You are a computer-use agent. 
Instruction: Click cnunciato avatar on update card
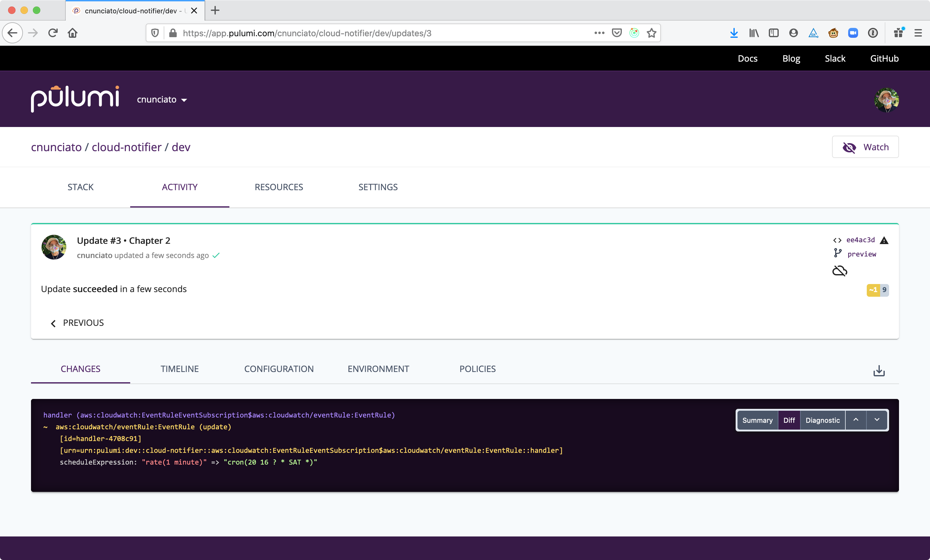54,247
